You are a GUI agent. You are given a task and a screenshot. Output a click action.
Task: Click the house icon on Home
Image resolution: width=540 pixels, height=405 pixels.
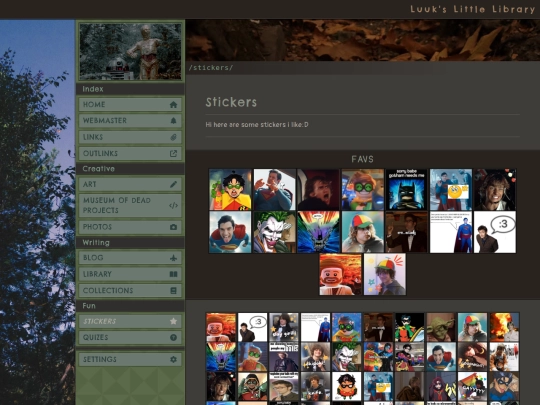point(173,104)
